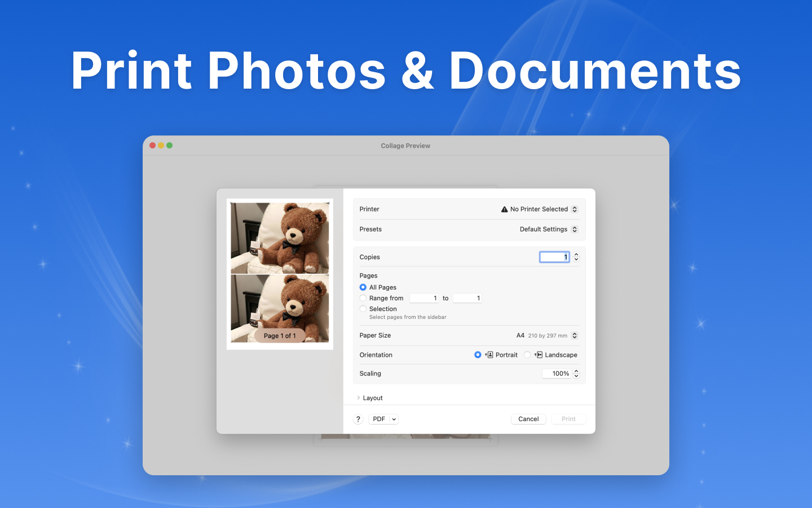Cancel the print dialog

point(528,419)
